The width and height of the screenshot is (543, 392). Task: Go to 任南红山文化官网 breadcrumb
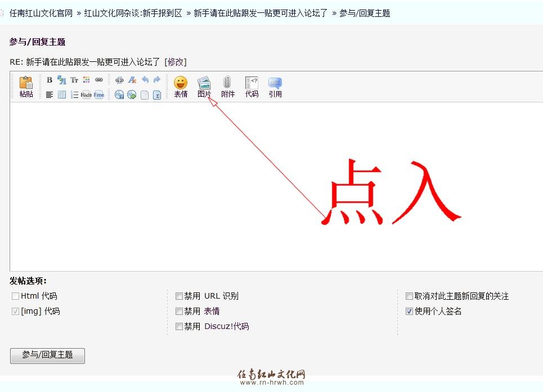pos(41,13)
